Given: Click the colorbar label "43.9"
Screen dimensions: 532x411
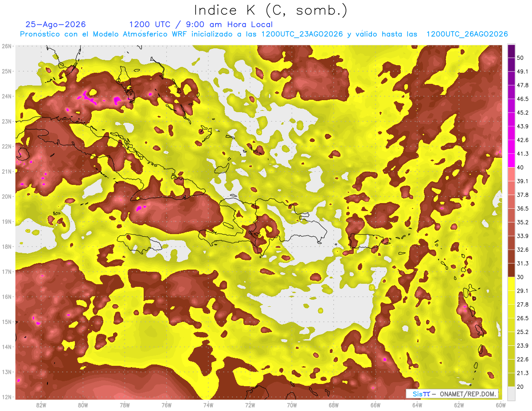Looking at the screenshot, I should (x=523, y=126).
